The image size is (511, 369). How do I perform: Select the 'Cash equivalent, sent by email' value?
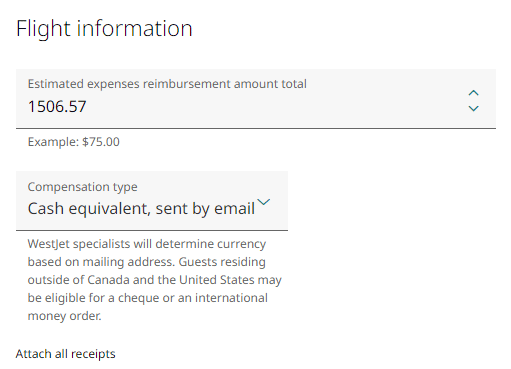141,209
